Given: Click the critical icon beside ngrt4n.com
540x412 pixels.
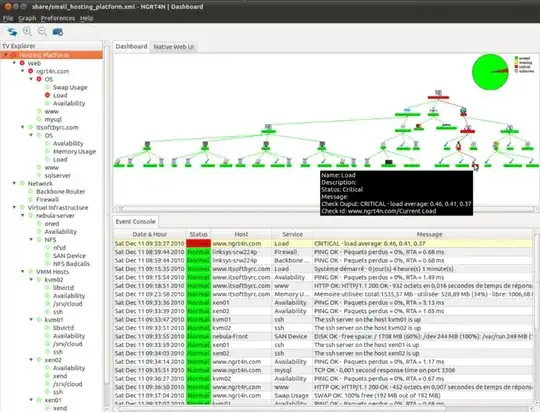Looking at the screenshot, I should click(31, 71).
